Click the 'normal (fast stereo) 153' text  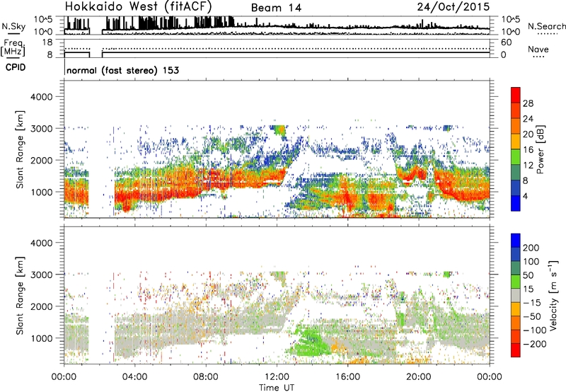tap(122, 70)
